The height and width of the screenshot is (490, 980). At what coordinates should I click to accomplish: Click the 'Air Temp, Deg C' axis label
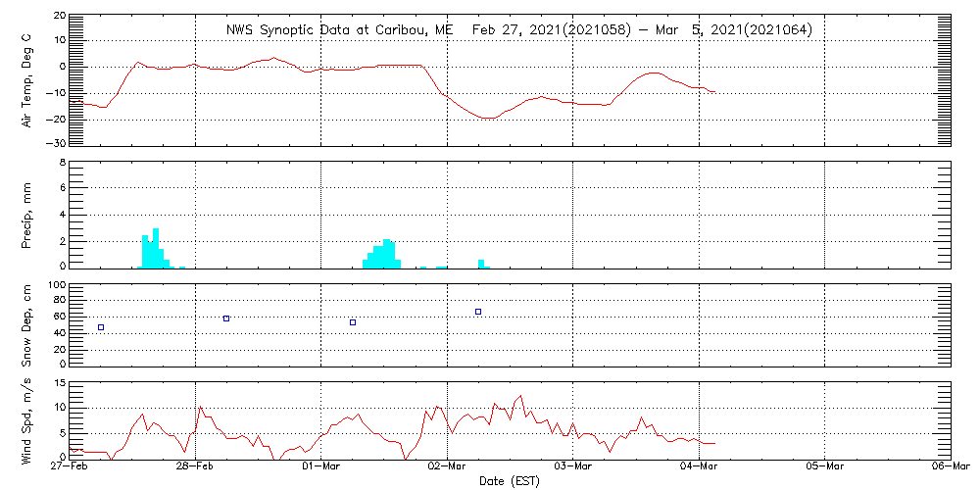point(27,80)
